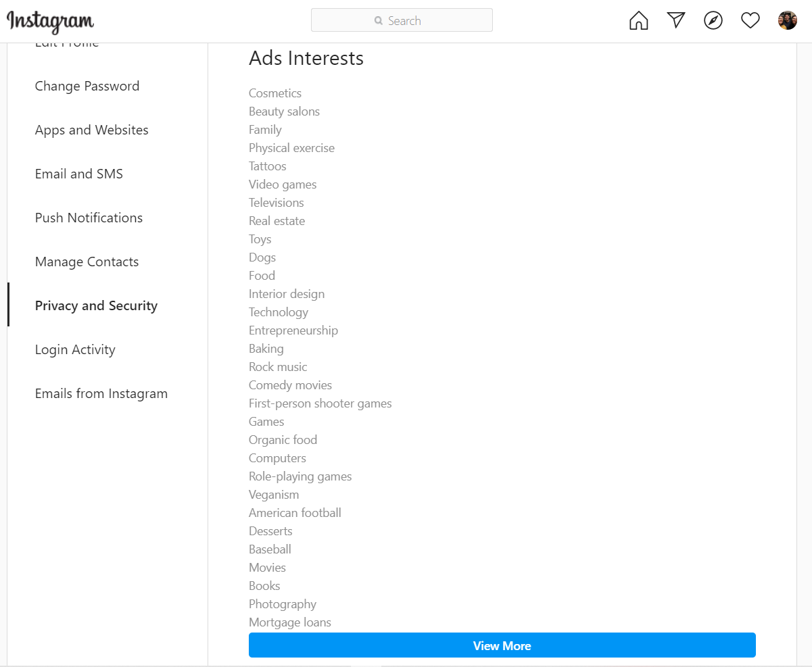
Task: Click the First-person shooter games interest
Action: tap(320, 403)
